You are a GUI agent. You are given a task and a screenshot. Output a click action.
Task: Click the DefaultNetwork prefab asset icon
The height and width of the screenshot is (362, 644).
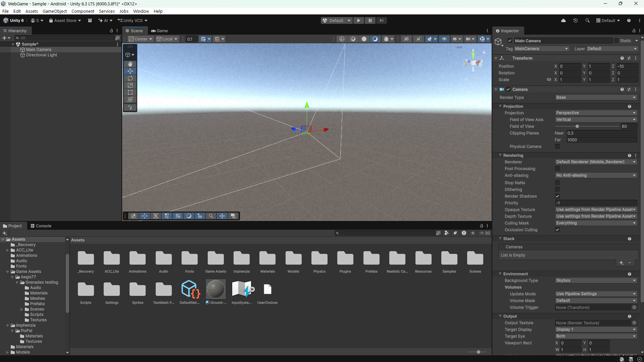(190, 289)
